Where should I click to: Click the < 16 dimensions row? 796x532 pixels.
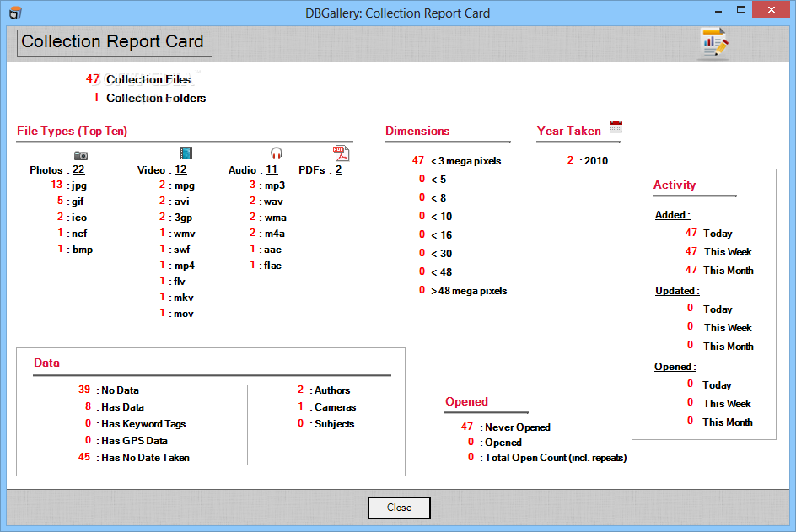[x=435, y=235]
